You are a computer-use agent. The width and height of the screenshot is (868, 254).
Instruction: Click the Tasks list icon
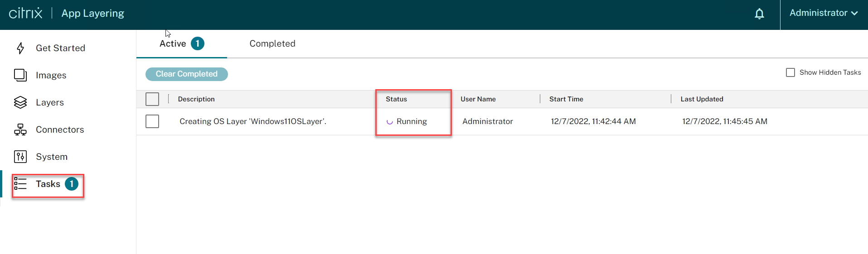pos(20,184)
